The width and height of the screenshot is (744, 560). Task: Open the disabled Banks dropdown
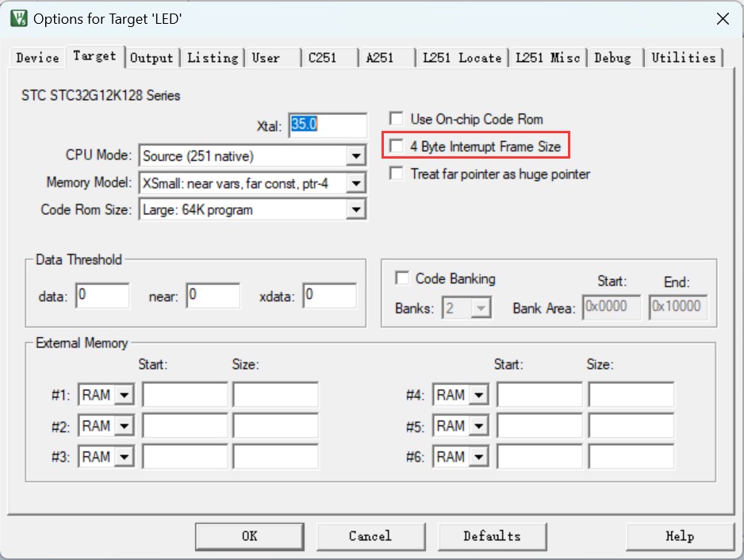point(481,309)
